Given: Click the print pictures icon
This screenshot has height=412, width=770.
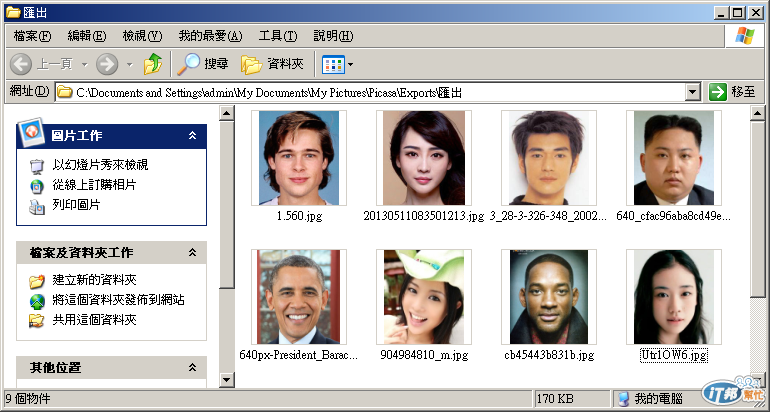Looking at the screenshot, I should 37,206.
